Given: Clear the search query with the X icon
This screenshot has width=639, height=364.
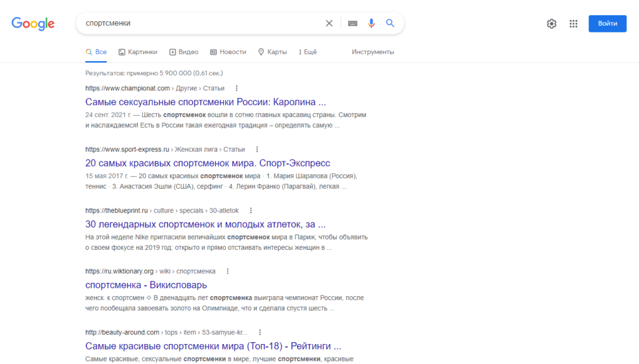Looking at the screenshot, I should [329, 22].
